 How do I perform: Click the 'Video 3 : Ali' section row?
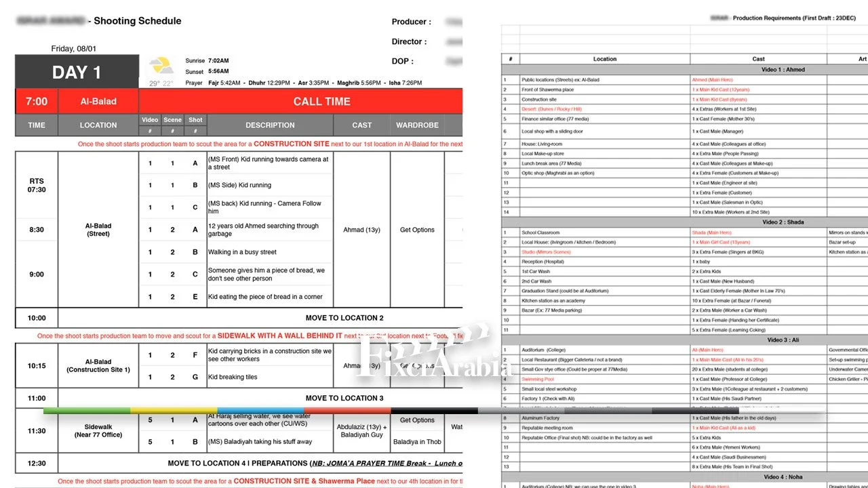pos(782,340)
